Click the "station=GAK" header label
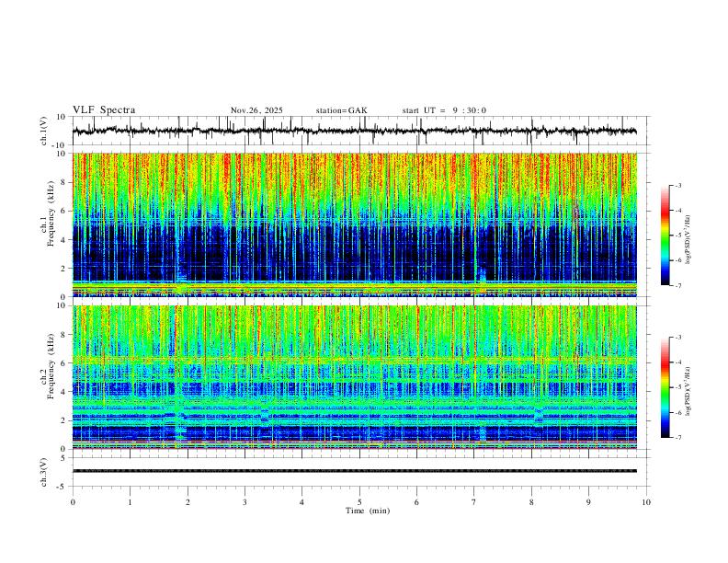 point(341,110)
